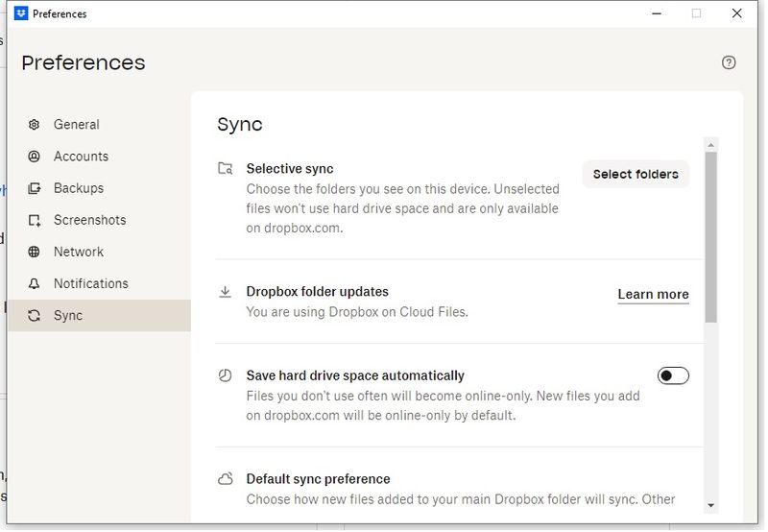This screenshot has height=532, width=768.
Task: Click the Sync arrows icon
Action: [35, 316]
